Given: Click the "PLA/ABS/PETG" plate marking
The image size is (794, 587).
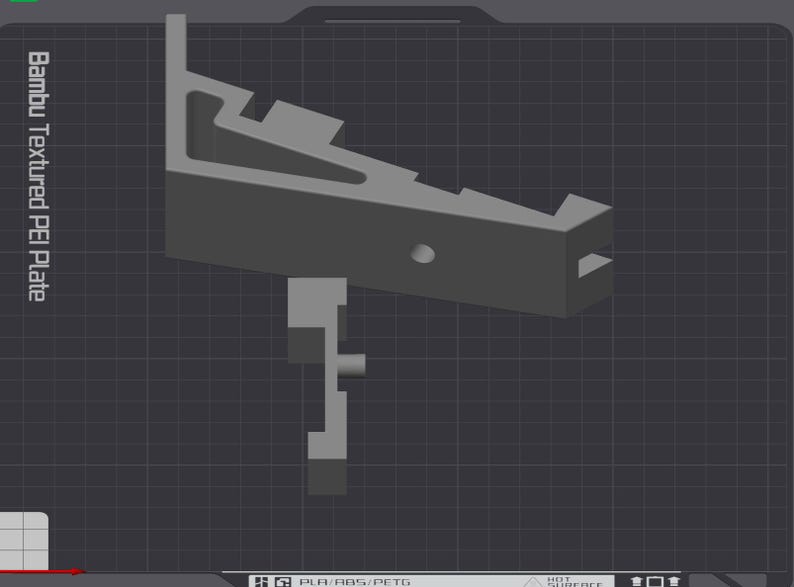Looking at the screenshot, I should [354, 581].
